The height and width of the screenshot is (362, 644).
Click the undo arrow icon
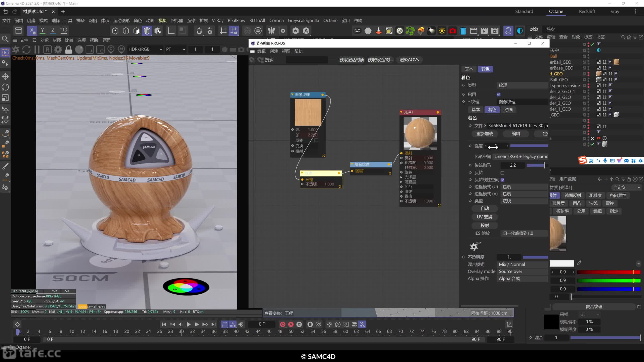point(6,11)
